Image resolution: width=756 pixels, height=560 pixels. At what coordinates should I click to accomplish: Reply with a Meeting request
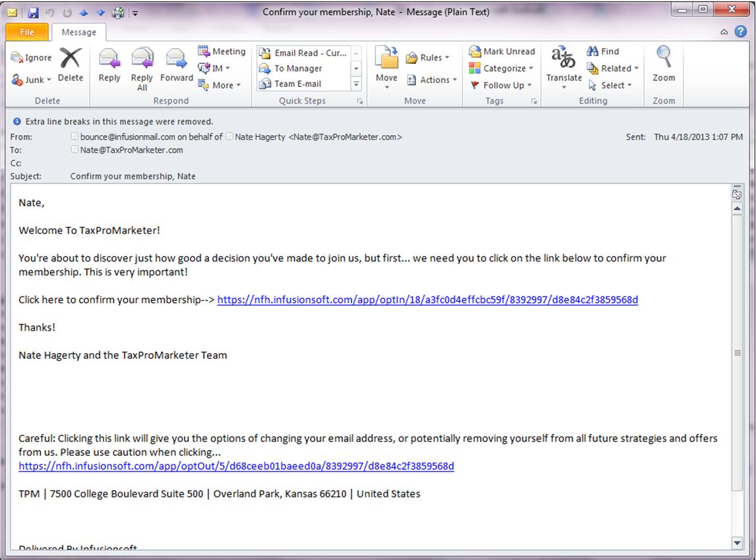(x=221, y=51)
